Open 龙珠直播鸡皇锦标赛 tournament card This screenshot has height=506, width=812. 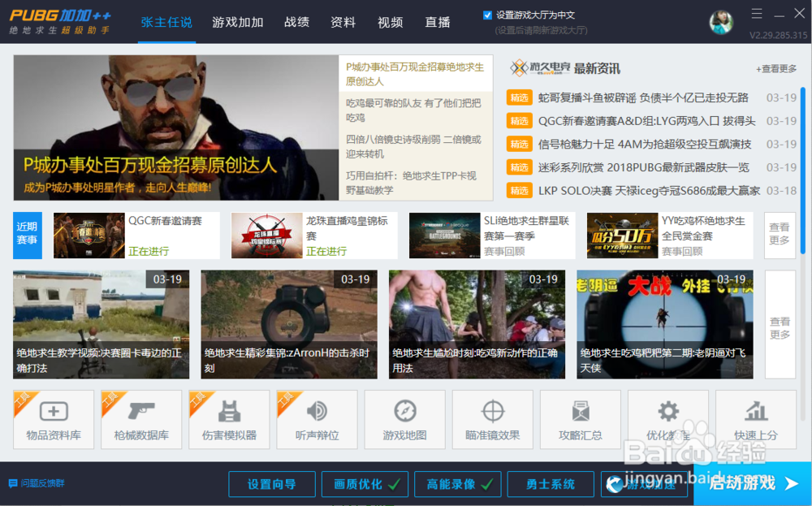point(314,236)
